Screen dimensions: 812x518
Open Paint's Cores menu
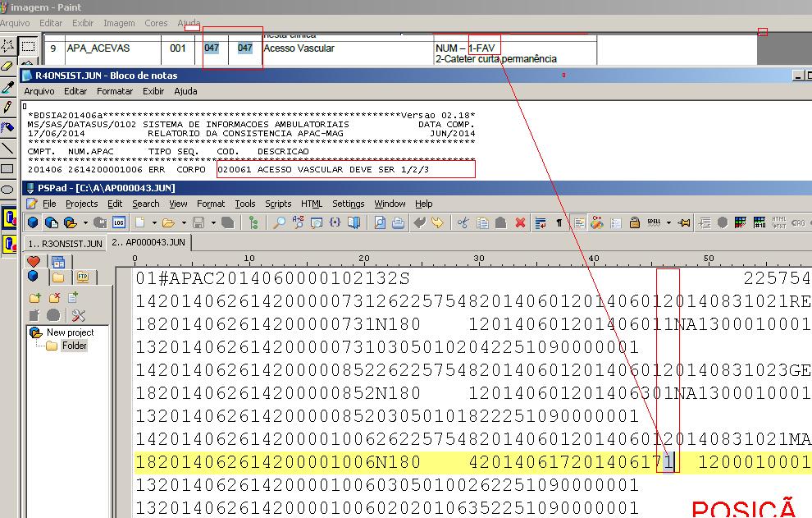(x=156, y=23)
